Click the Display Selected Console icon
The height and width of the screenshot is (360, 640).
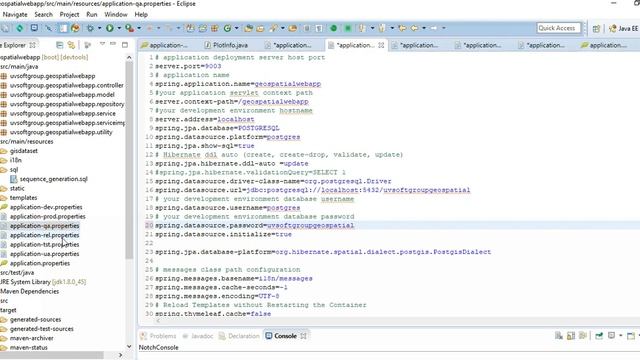tap(611, 336)
